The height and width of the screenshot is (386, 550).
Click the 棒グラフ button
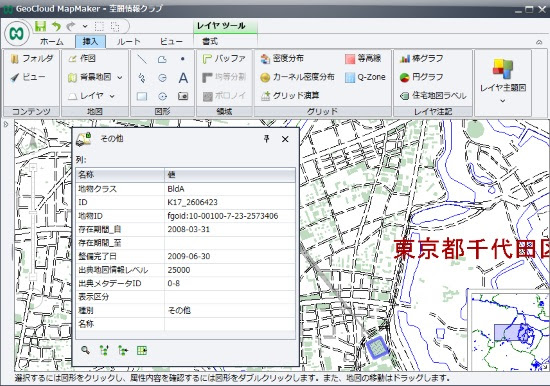point(421,59)
